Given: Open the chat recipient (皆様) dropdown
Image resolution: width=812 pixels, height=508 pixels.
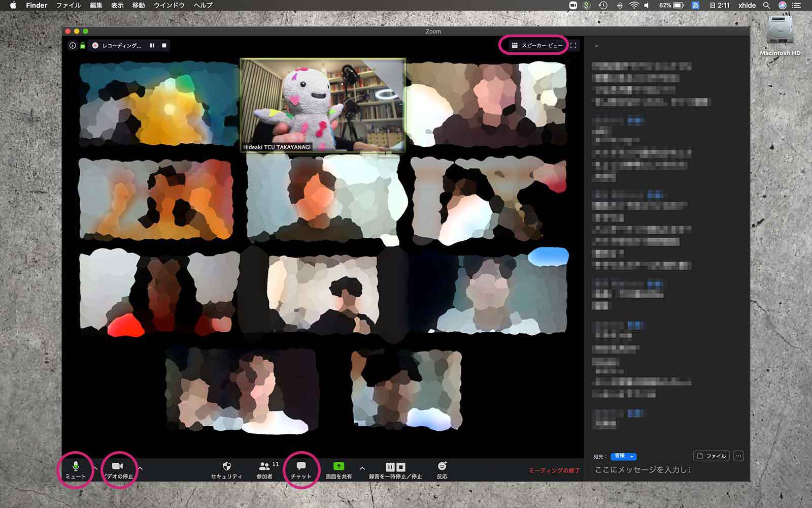Looking at the screenshot, I should pos(623,456).
